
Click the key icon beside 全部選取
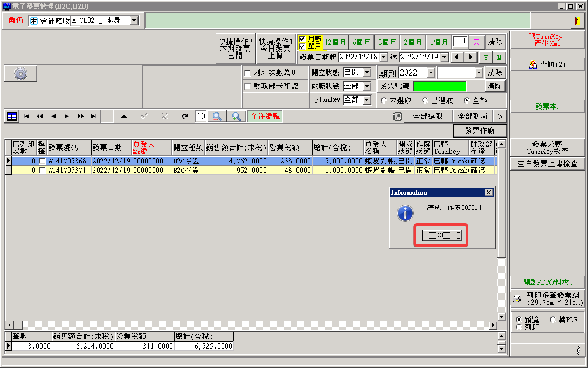(398, 116)
